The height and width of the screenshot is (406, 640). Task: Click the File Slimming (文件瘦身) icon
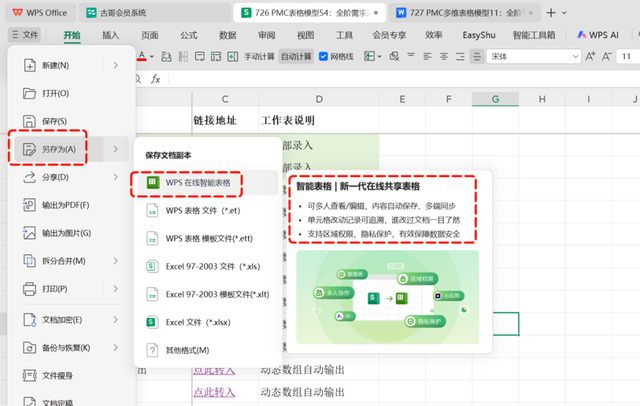pos(29,375)
